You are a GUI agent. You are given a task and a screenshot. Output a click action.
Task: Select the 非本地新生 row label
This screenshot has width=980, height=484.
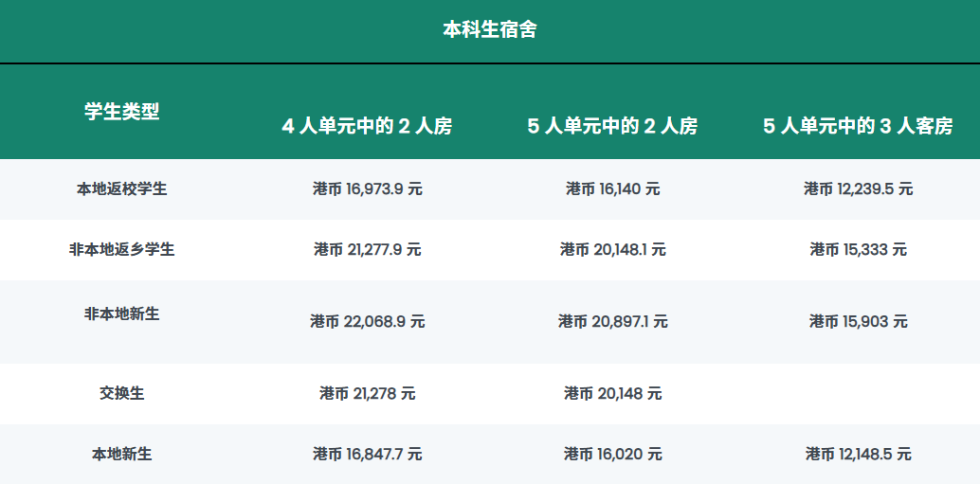click(x=122, y=314)
